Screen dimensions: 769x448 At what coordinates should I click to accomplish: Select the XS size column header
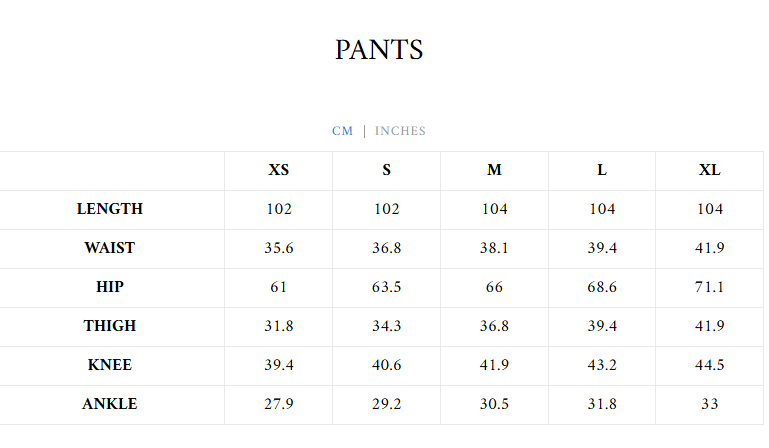pyautogui.click(x=278, y=170)
